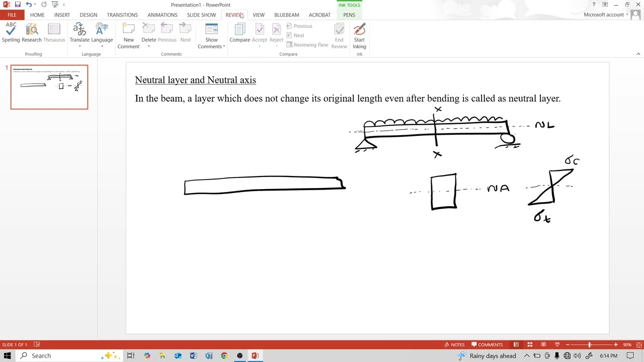
Task: Toggle the Reviewing Pane
Action: (x=307, y=45)
